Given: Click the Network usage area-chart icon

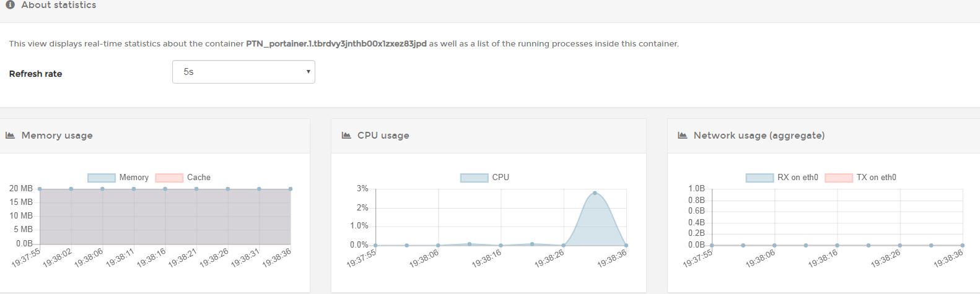Looking at the screenshot, I should tap(683, 136).
